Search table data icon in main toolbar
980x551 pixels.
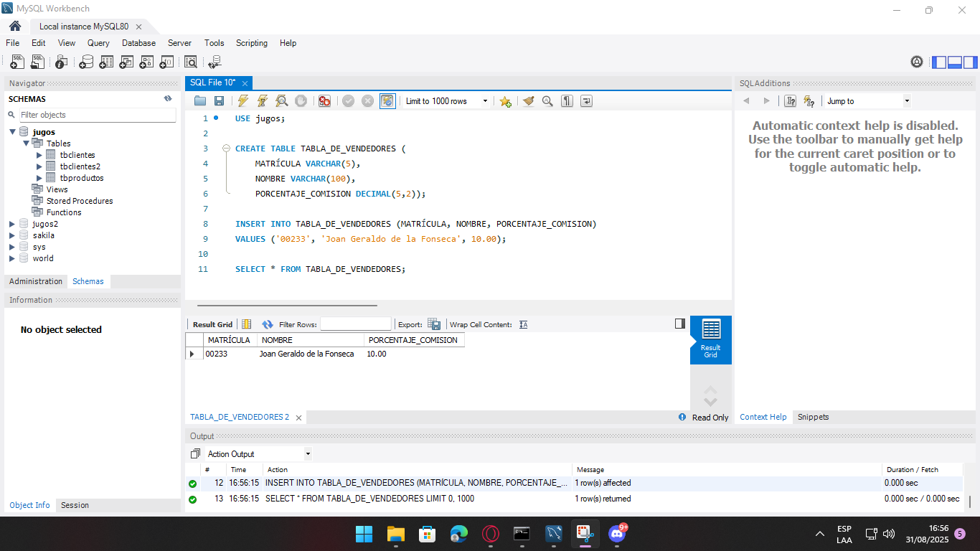pos(190,62)
